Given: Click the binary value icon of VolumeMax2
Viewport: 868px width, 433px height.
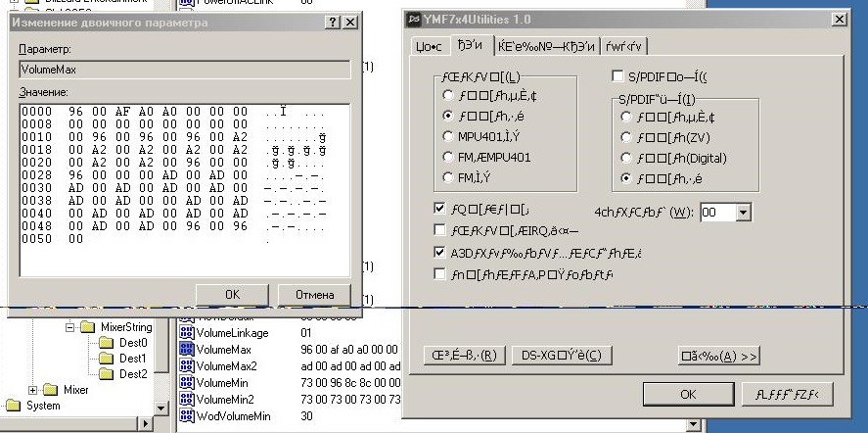Looking at the screenshot, I should (187, 366).
